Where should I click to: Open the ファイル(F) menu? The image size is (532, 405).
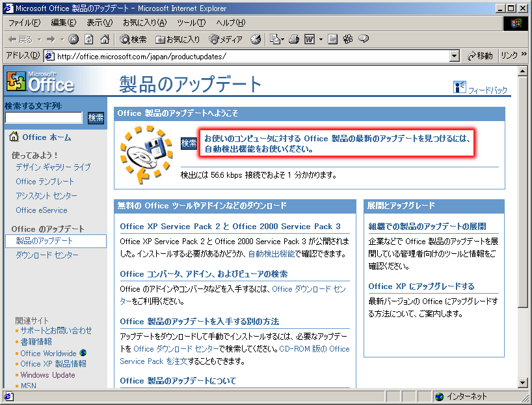[25, 23]
